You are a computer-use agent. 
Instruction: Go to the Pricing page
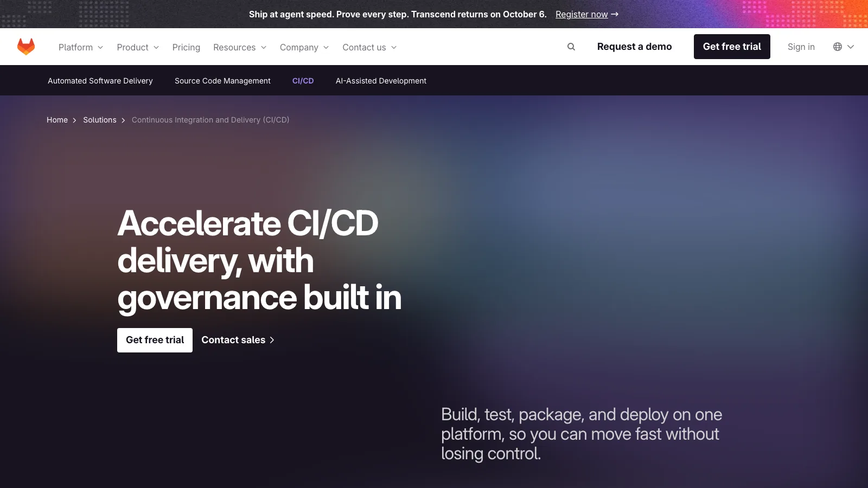click(x=186, y=47)
